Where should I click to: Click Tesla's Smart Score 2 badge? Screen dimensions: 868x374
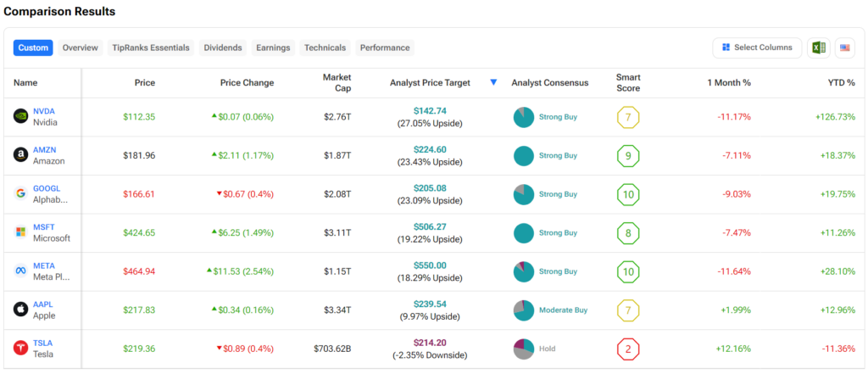pos(628,349)
